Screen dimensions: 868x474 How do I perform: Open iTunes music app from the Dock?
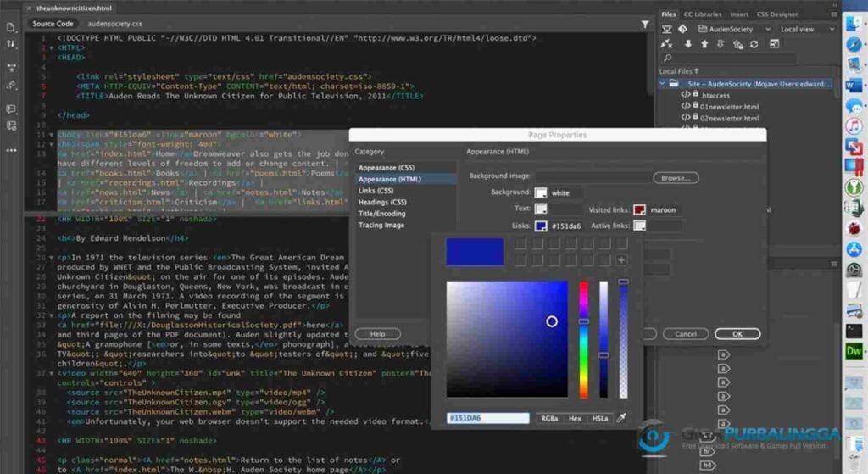(854, 125)
